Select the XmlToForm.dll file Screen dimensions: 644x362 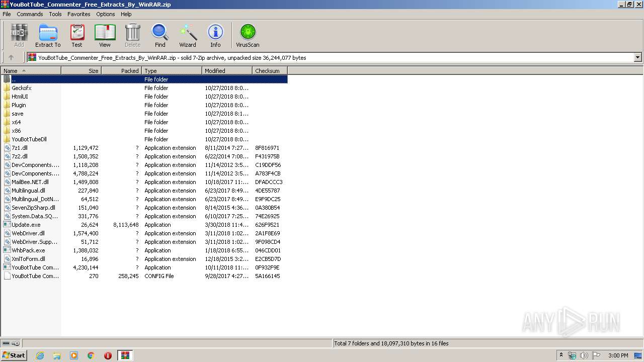144,259
